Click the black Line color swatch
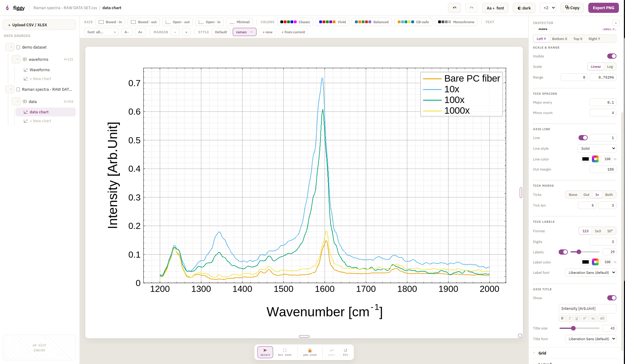The image size is (625, 364). pos(585,159)
